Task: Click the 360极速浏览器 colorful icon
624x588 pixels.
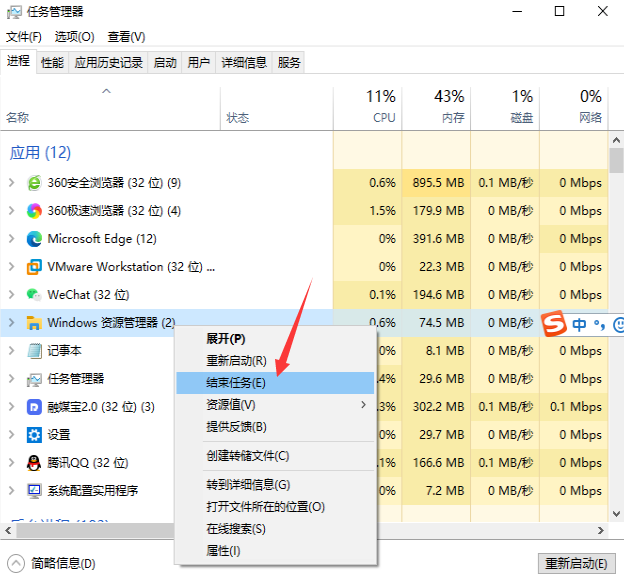Action: click(x=34, y=211)
